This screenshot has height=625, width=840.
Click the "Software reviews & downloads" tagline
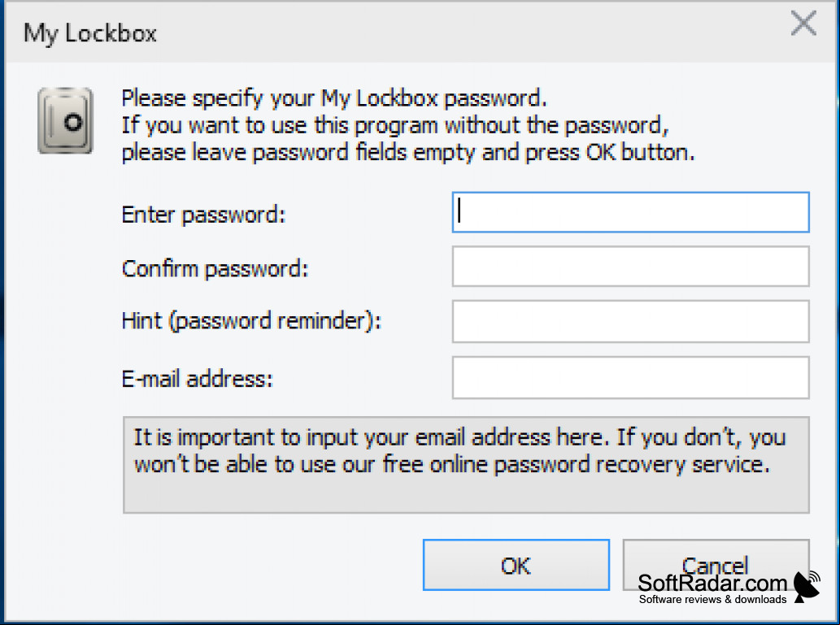click(x=712, y=599)
